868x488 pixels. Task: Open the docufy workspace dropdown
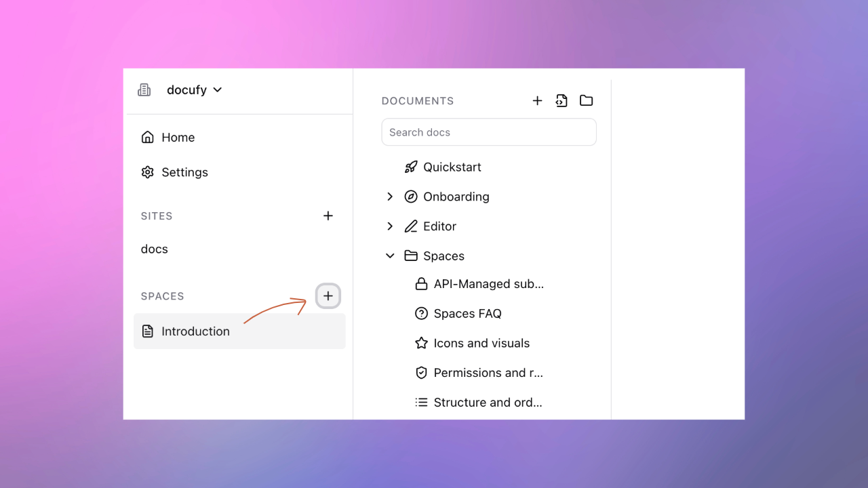194,90
